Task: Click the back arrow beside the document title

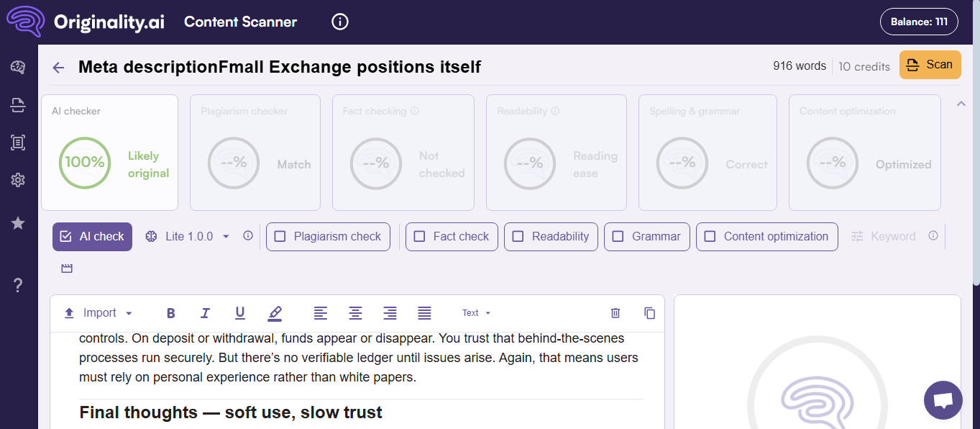Action: 59,68
